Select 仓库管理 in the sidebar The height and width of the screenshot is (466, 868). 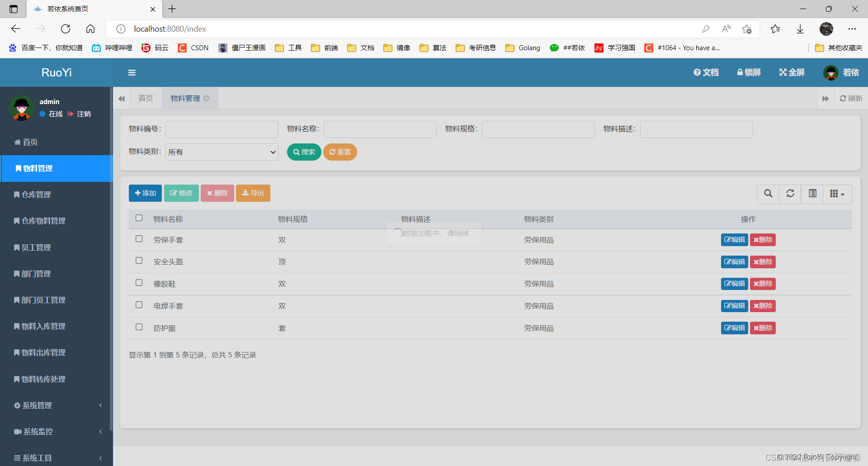57,195
